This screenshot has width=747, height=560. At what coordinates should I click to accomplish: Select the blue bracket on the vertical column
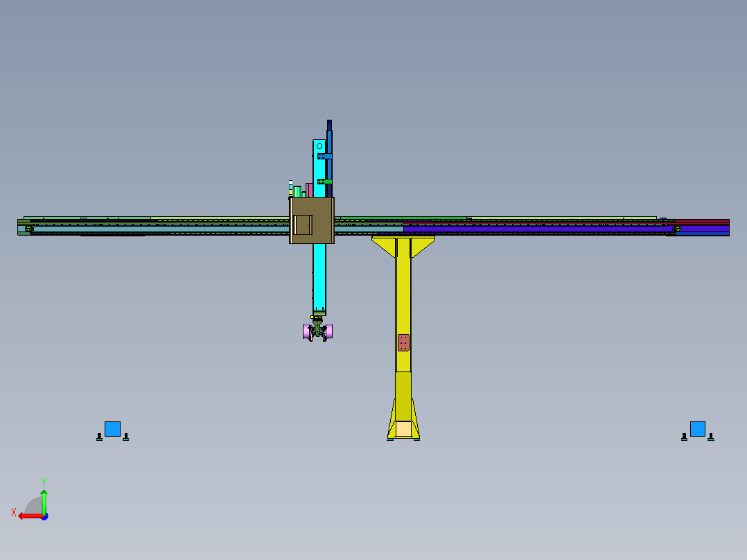point(324,157)
